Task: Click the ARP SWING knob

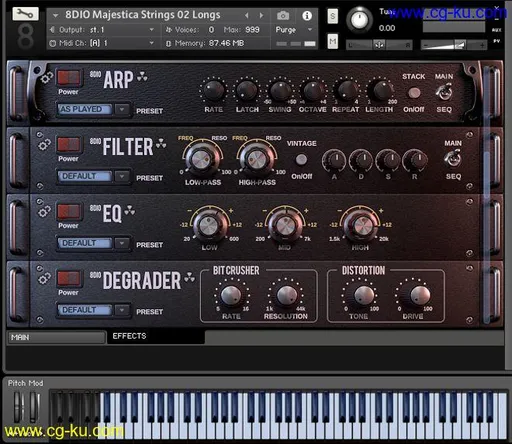Action: (280, 90)
